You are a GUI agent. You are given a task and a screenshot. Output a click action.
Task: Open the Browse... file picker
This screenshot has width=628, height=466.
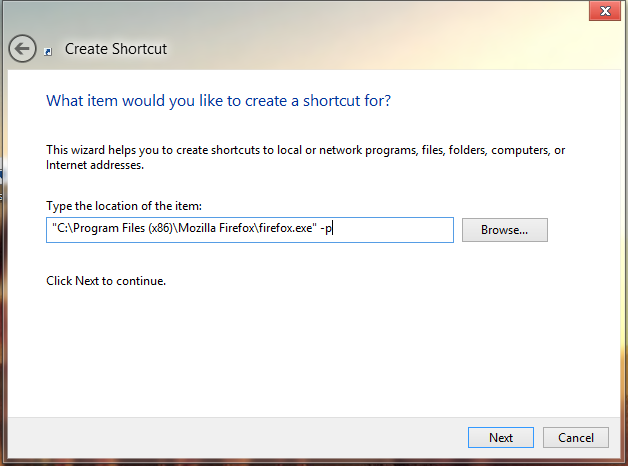click(505, 230)
